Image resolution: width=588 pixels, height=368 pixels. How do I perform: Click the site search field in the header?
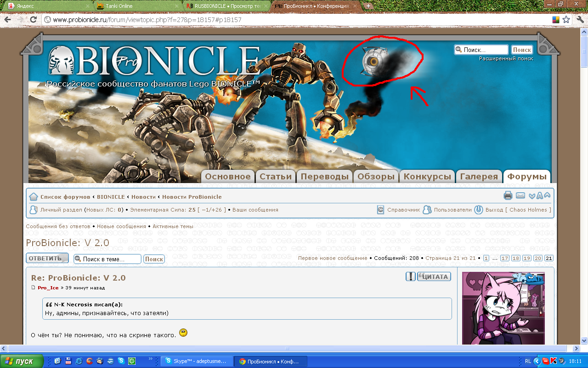[481, 50]
